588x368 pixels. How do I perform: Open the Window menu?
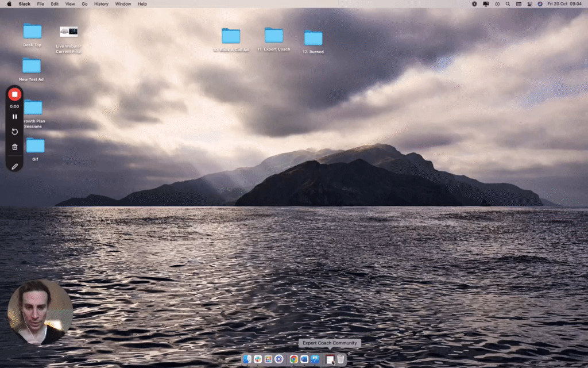123,4
